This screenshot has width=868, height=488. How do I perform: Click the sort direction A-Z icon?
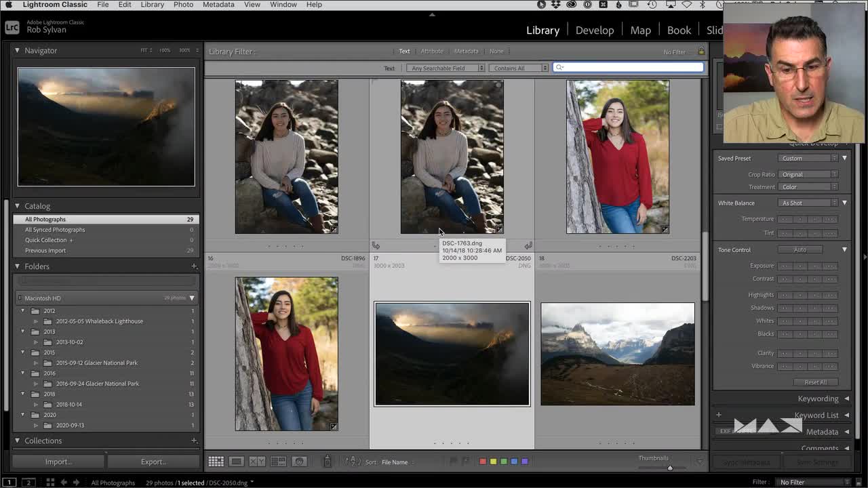(x=352, y=462)
